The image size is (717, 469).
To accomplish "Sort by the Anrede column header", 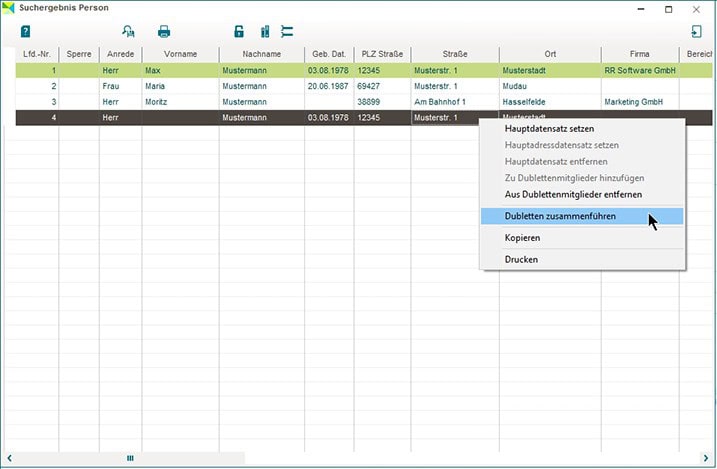I will [120, 54].
